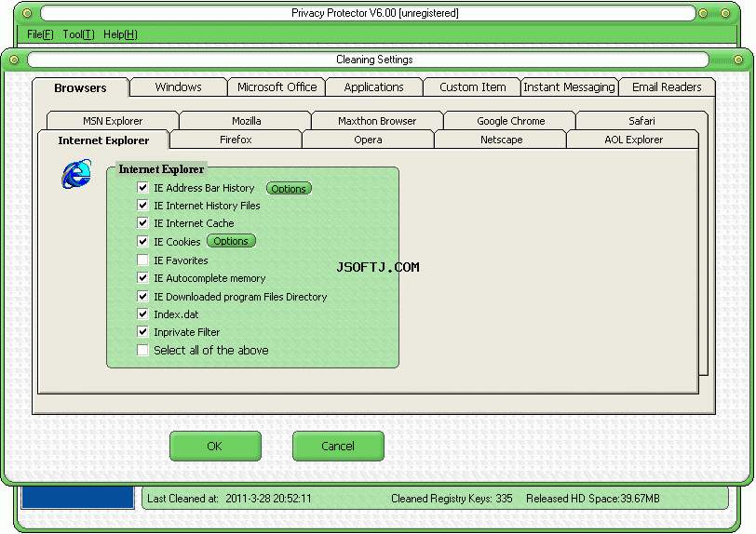Open the File menu
Viewport: 756px width, 534px height.
[40, 34]
